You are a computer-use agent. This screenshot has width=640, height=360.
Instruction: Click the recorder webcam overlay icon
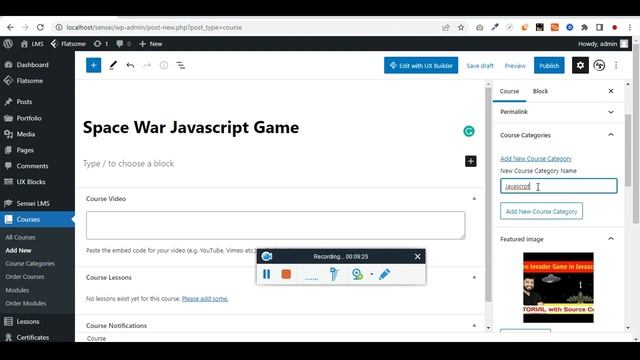click(358, 274)
